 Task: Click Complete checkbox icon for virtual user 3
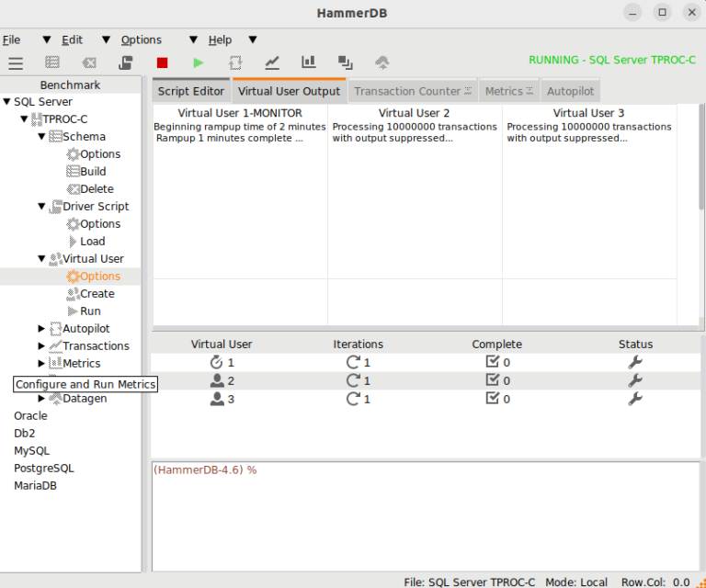point(493,399)
